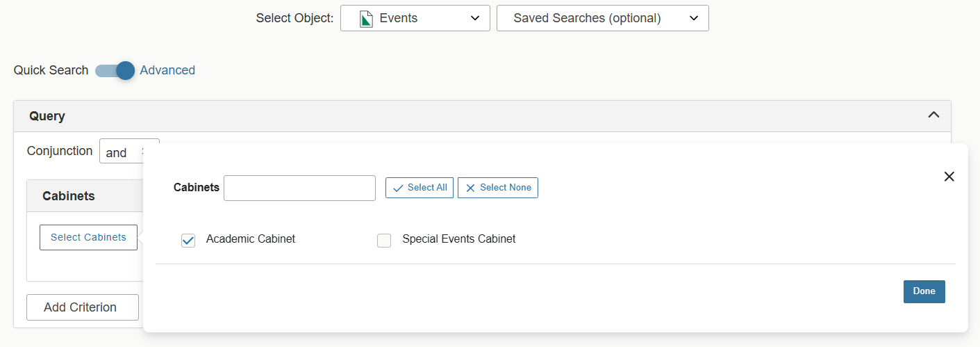Click the Select Cabinets button
The height and width of the screenshot is (347, 980).
coord(88,237)
